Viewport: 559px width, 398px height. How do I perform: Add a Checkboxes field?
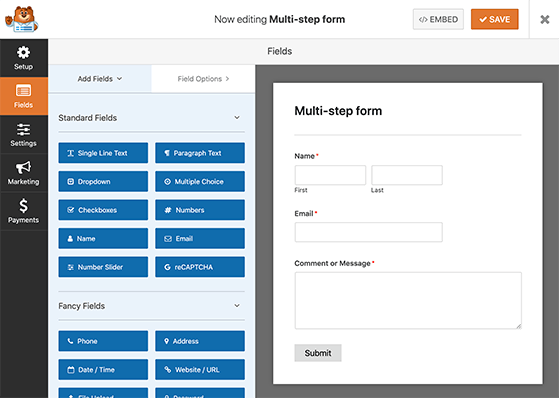click(x=103, y=210)
